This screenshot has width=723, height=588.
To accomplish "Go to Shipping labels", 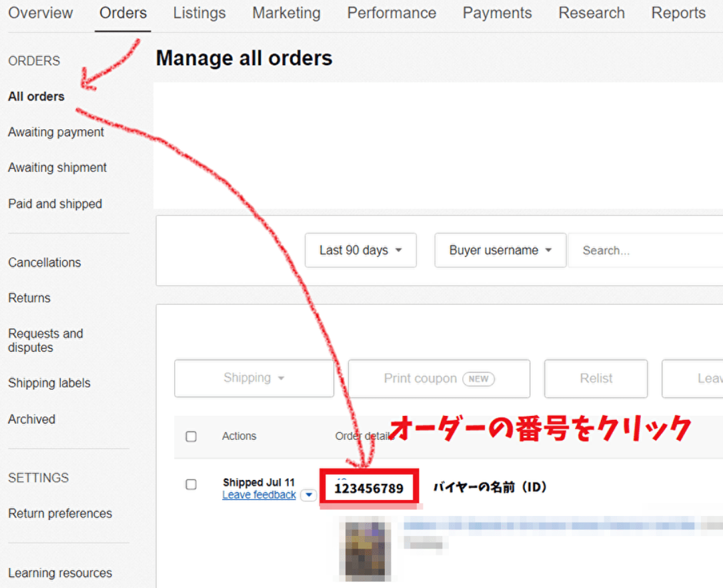I will coord(49,383).
